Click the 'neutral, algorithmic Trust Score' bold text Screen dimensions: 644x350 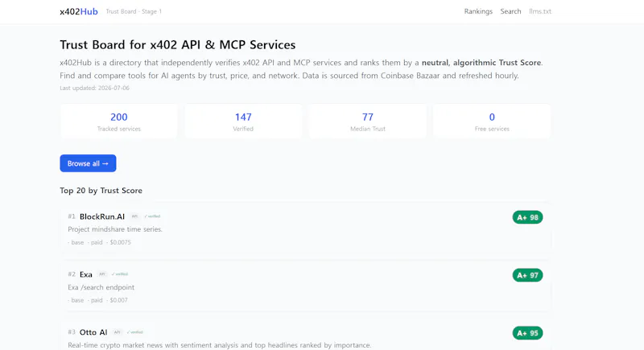click(481, 63)
